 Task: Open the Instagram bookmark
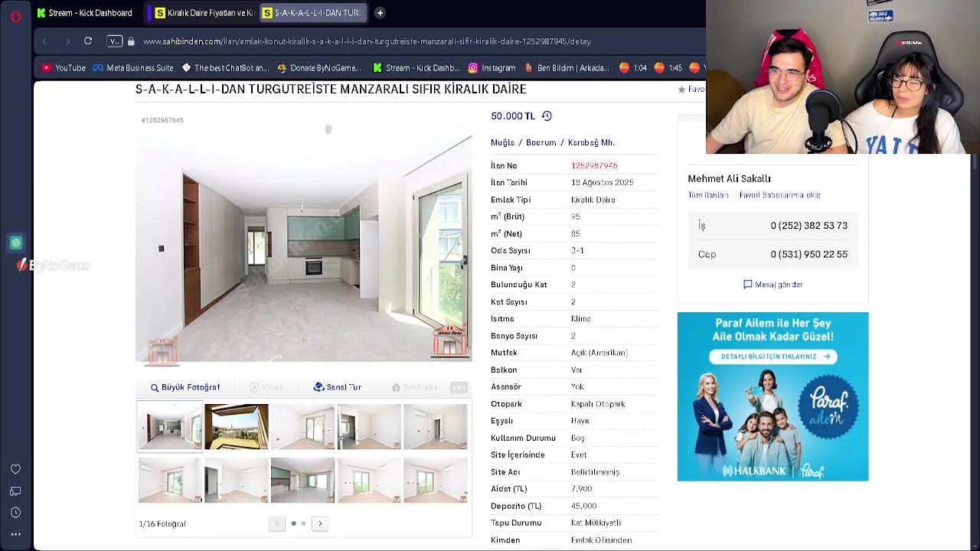point(492,68)
